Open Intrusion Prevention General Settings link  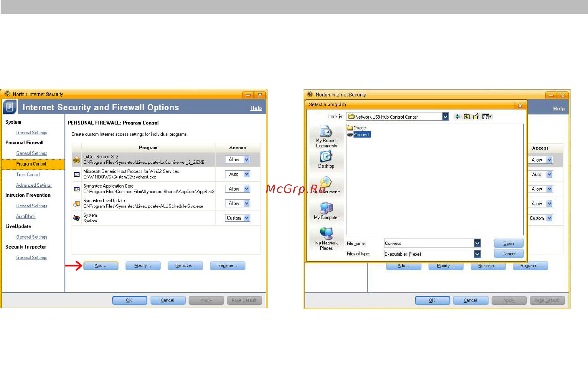point(31,206)
